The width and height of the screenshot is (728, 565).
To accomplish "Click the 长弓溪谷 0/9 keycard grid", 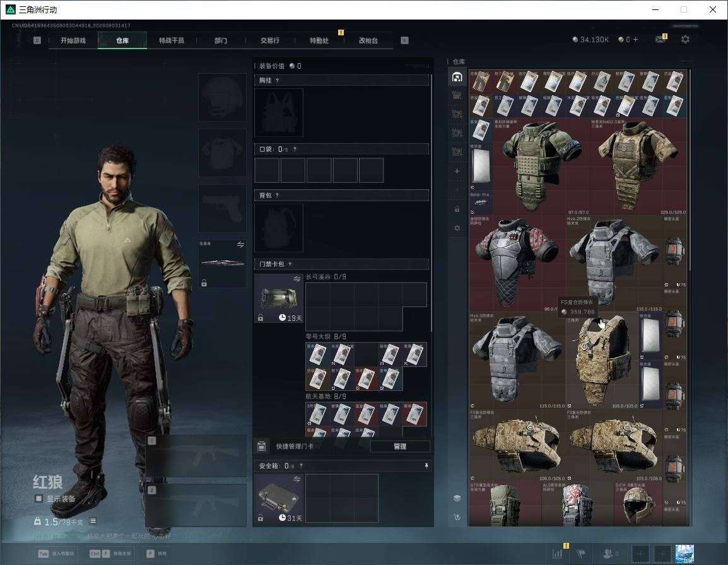I will point(366,306).
